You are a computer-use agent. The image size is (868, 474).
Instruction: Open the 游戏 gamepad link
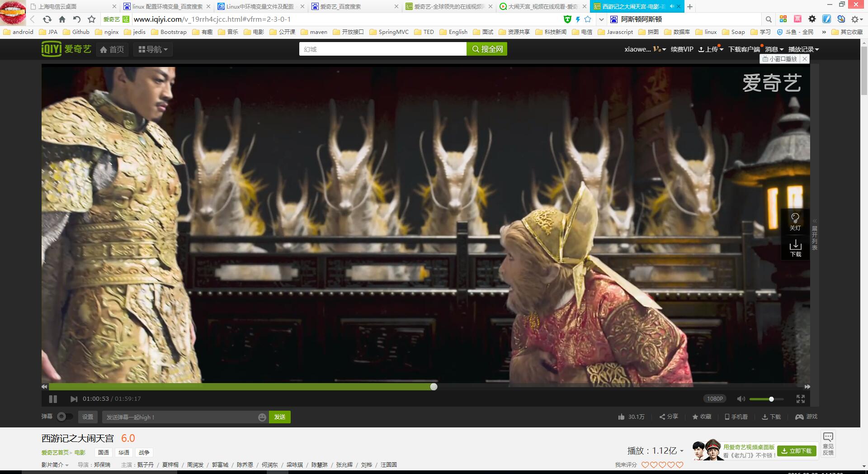[x=807, y=417]
